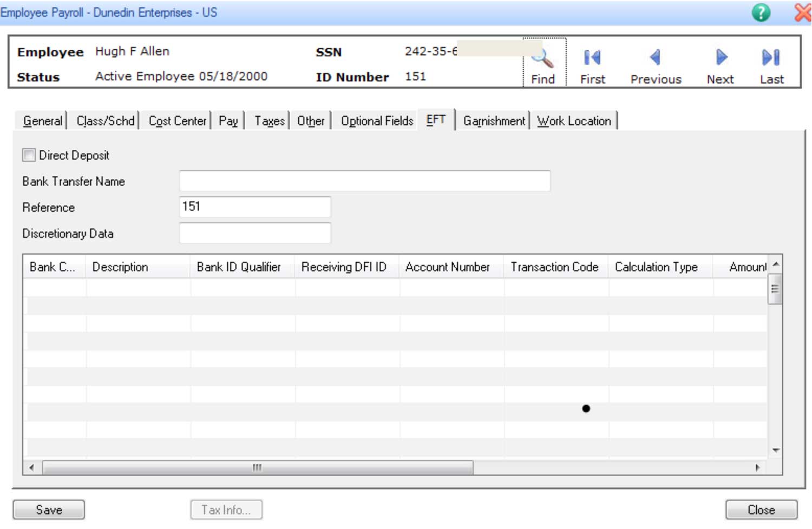Close window using the red X icon

[803, 12]
